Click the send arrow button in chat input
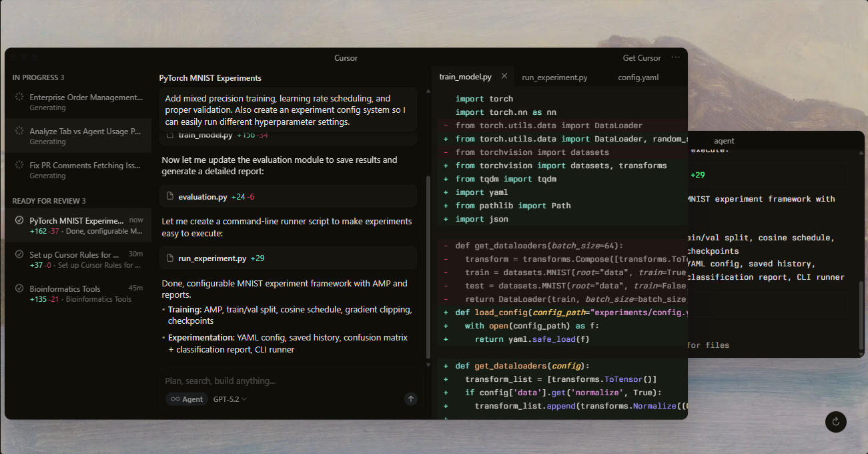 [411, 399]
